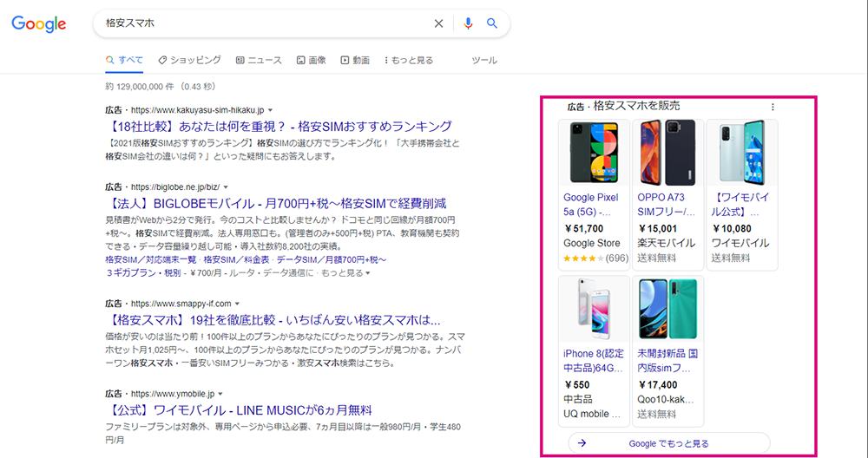Switch to the 画像 tab
The width and height of the screenshot is (868, 458).
pyautogui.click(x=311, y=61)
